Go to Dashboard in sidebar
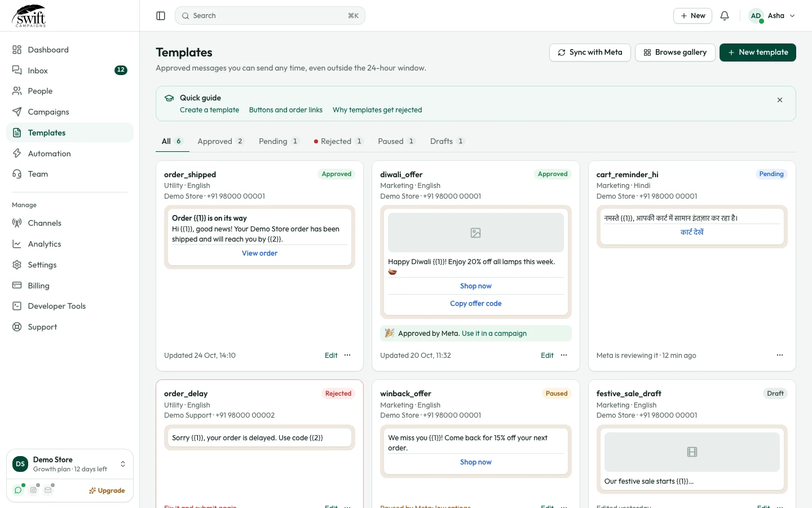This screenshot has width=812, height=508. pyautogui.click(x=70, y=50)
